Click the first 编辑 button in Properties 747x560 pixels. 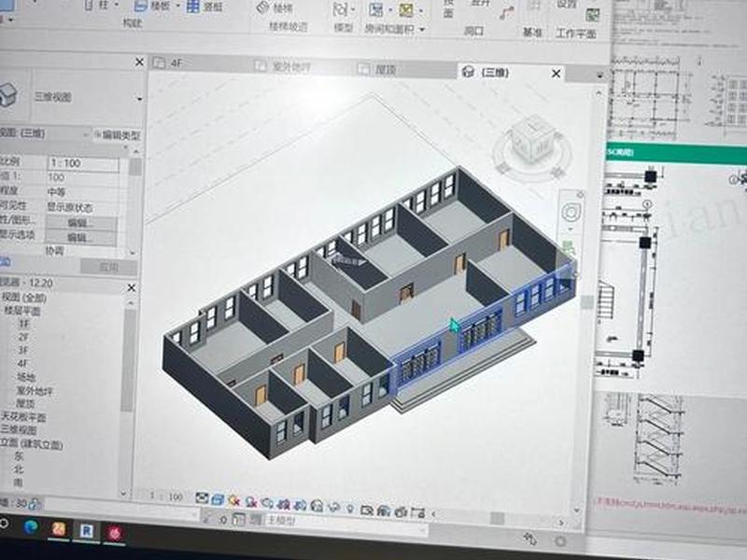coord(80,222)
